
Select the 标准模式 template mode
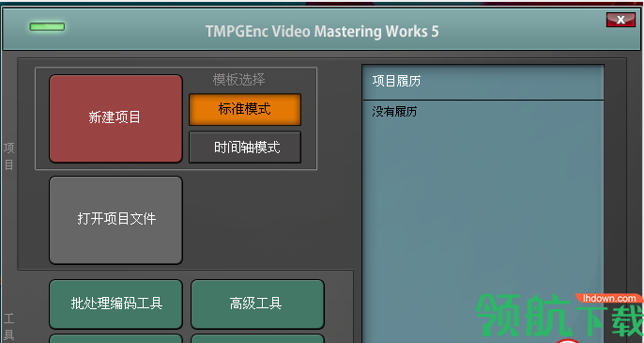(x=245, y=109)
